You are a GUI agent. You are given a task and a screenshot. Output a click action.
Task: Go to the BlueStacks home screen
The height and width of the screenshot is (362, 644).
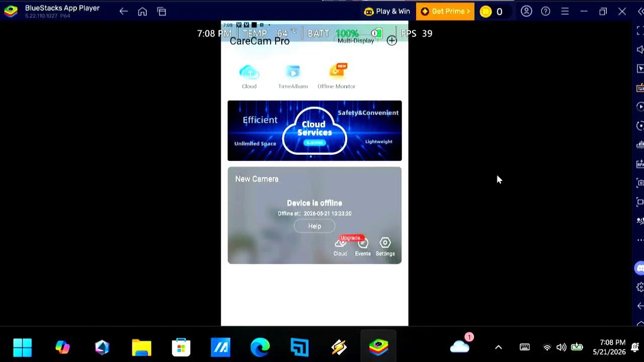point(142,12)
